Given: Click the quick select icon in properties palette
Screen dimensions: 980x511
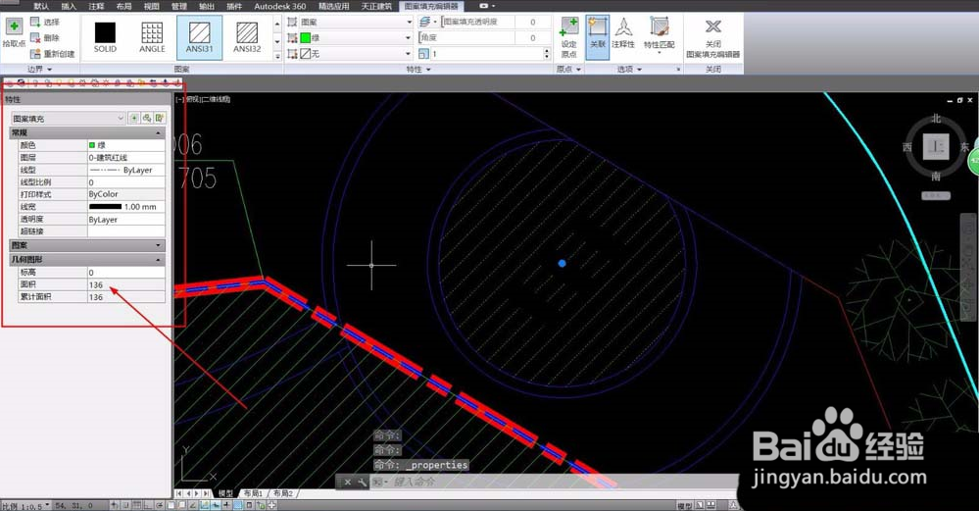Looking at the screenshot, I should 160,119.
